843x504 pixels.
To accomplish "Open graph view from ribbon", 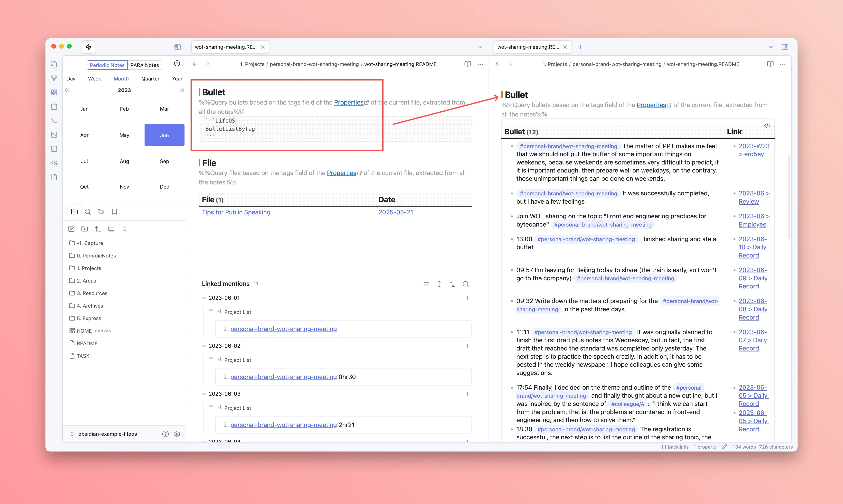I will [x=54, y=78].
